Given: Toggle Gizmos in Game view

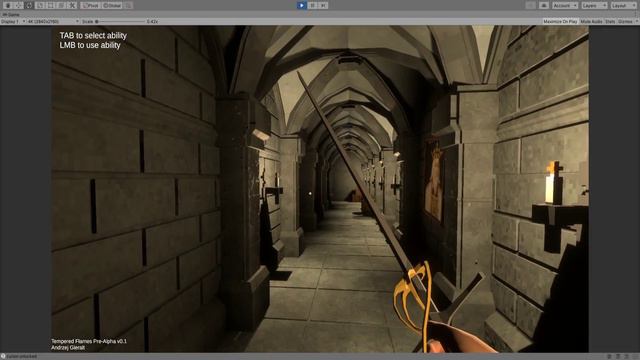Looking at the screenshot, I should pyautogui.click(x=624, y=21).
